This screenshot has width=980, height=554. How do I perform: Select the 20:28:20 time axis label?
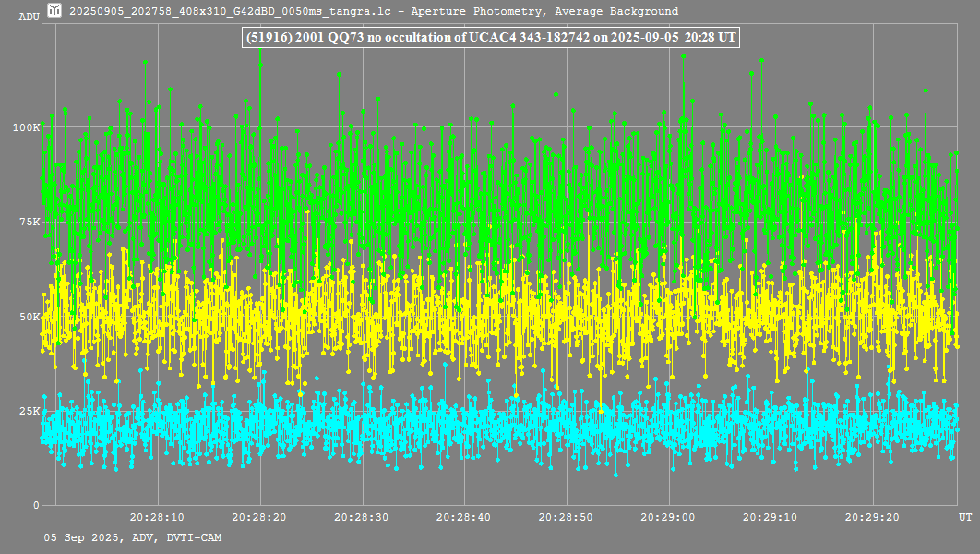click(259, 518)
